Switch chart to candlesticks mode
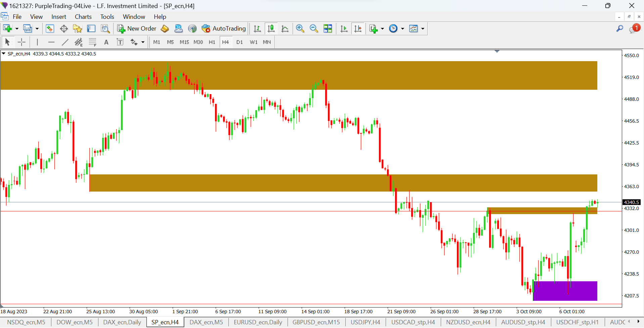Screen dimensions: 644x328 [271, 29]
